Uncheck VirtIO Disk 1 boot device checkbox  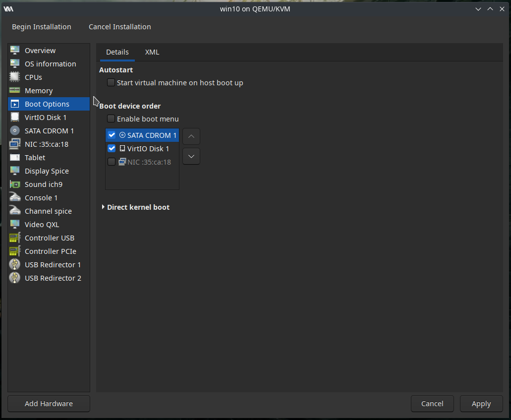click(x=112, y=148)
